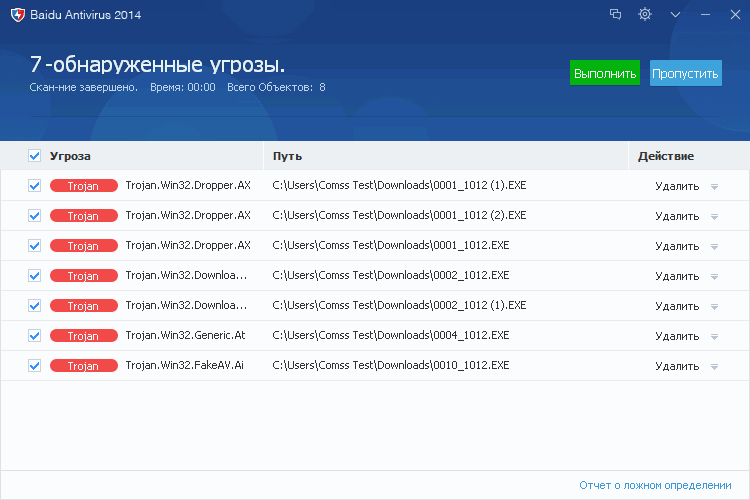The width and height of the screenshot is (750, 500).
Task: Click Удалить action for 0001_1012 (1).EXE
Action: (x=677, y=187)
